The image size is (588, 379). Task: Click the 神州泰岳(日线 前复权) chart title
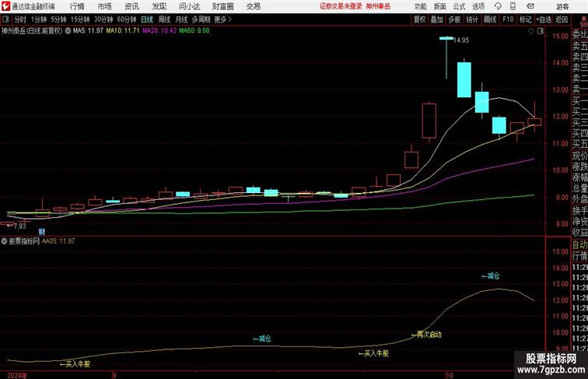click(32, 31)
